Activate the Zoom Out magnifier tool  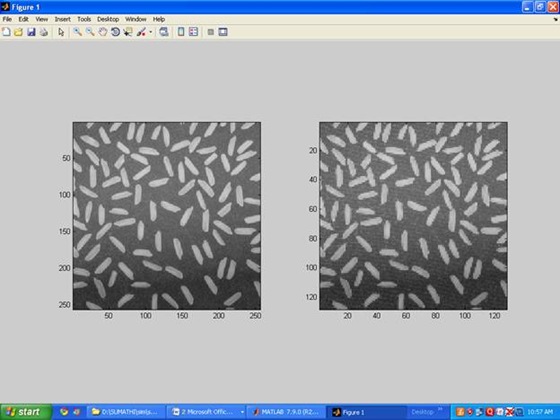click(x=90, y=32)
